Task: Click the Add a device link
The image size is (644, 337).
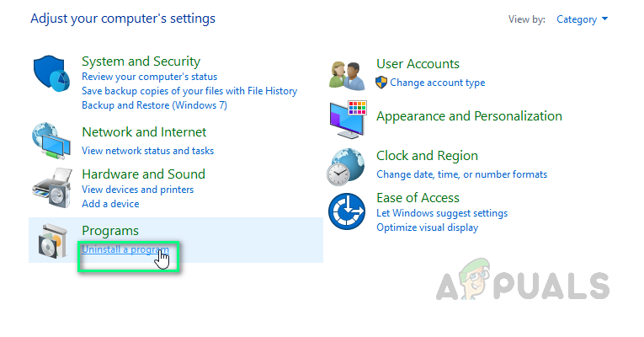Action: click(x=110, y=204)
